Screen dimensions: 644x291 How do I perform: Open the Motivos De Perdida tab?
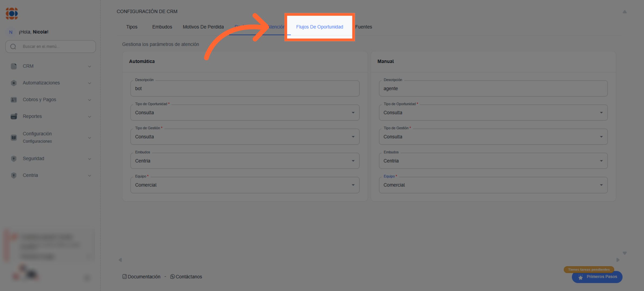point(203,27)
